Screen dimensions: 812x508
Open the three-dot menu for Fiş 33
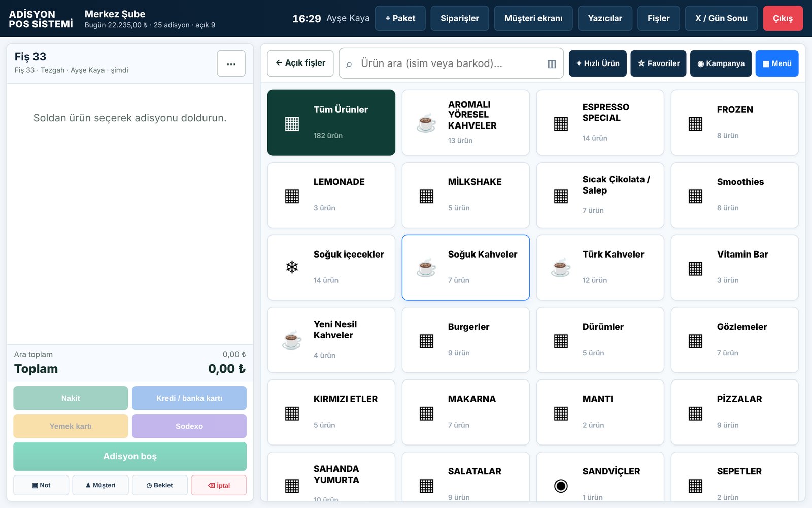click(x=231, y=63)
